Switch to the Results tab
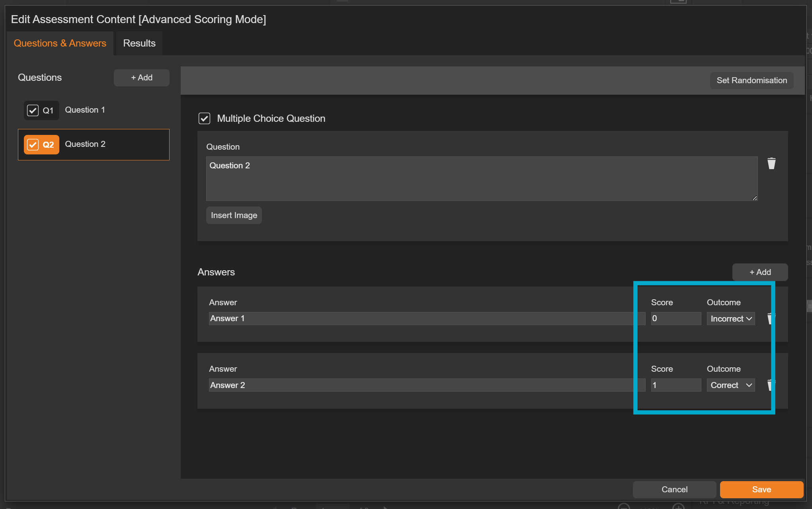 pyautogui.click(x=139, y=43)
